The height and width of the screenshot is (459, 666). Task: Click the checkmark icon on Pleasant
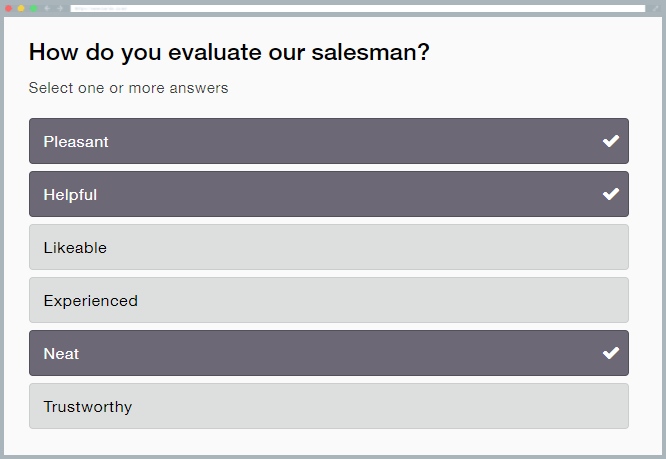point(611,141)
